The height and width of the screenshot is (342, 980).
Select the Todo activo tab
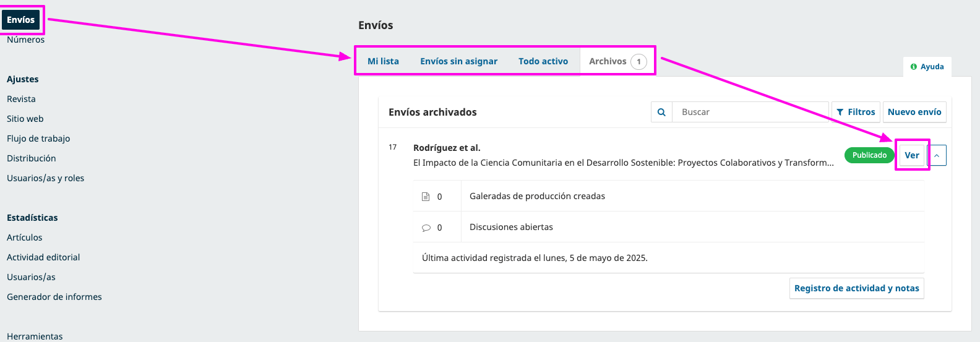point(543,61)
